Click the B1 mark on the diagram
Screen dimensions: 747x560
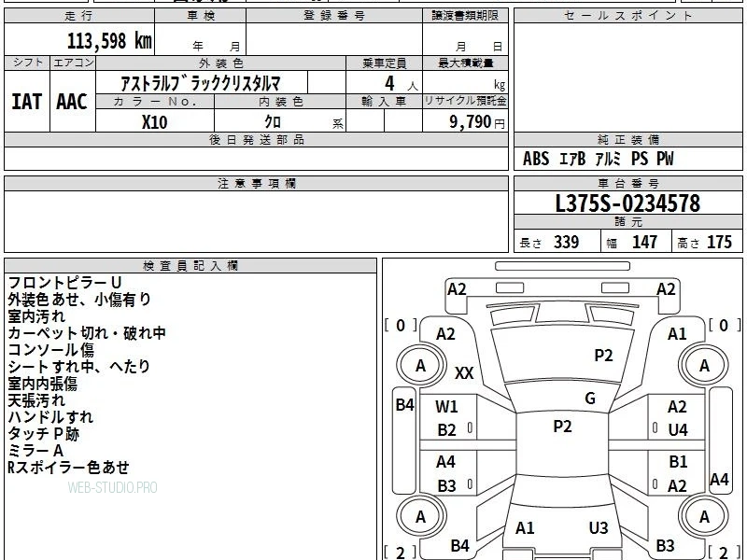(x=678, y=462)
